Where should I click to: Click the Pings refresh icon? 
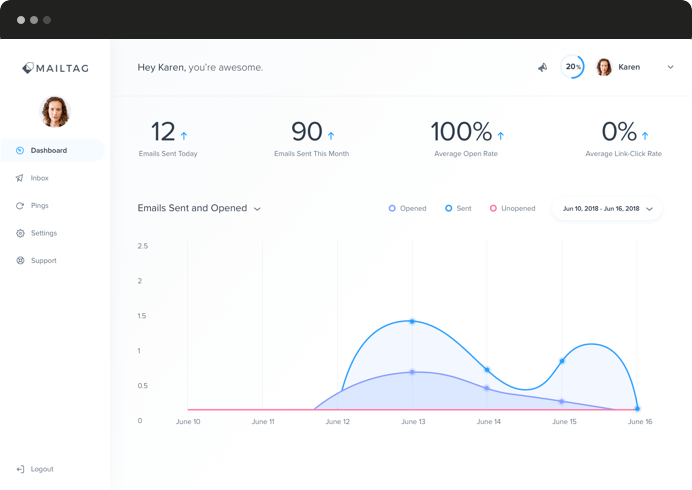20,206
